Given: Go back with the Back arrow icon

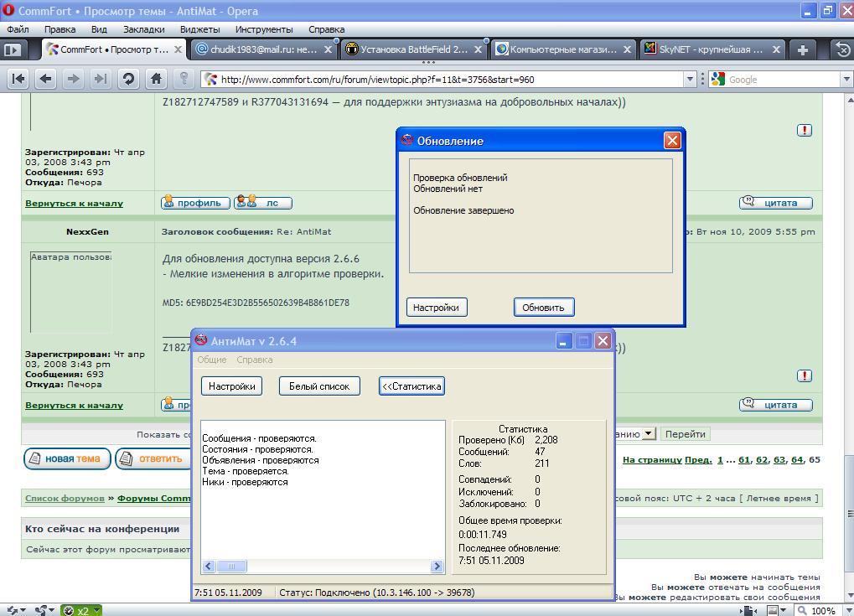Looking at the screenshot, I should tap(46, 79).
